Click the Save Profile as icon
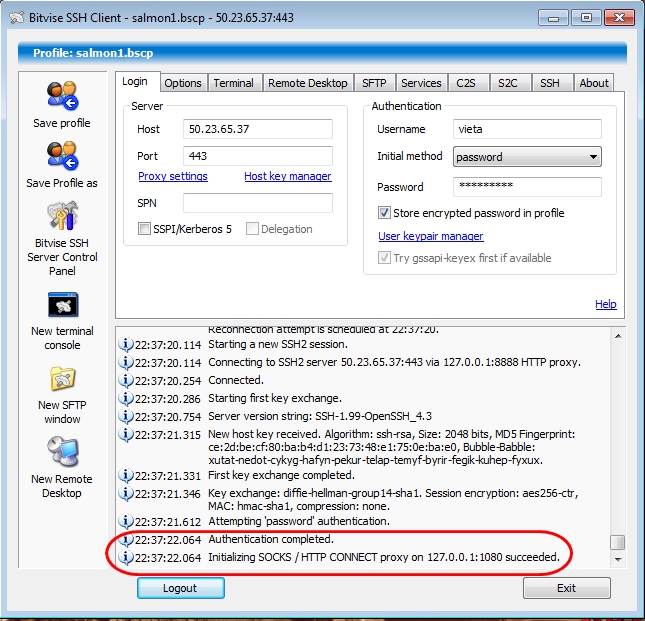This screenshot has height=621, width=645. 62,155
